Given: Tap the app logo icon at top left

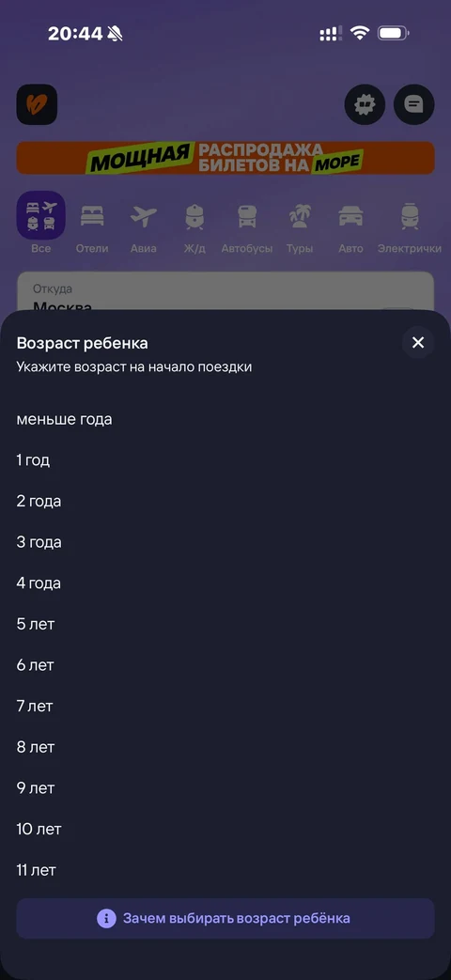Looking at the screenshot, I should tap(37, 104).
